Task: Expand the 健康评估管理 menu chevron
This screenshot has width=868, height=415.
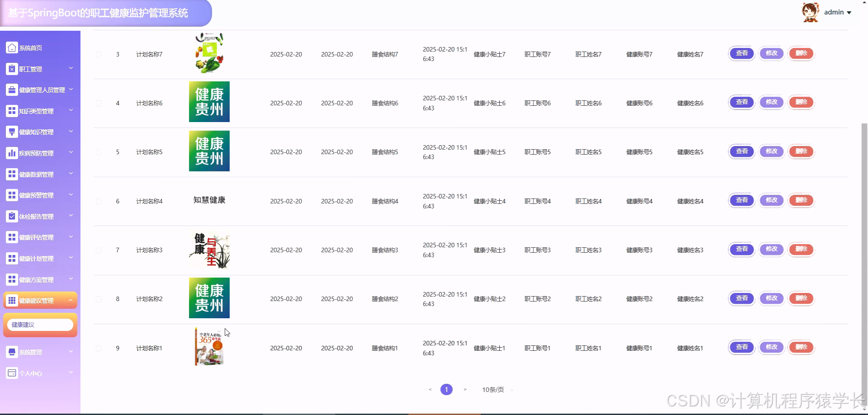Action: (x=71, y=237)
